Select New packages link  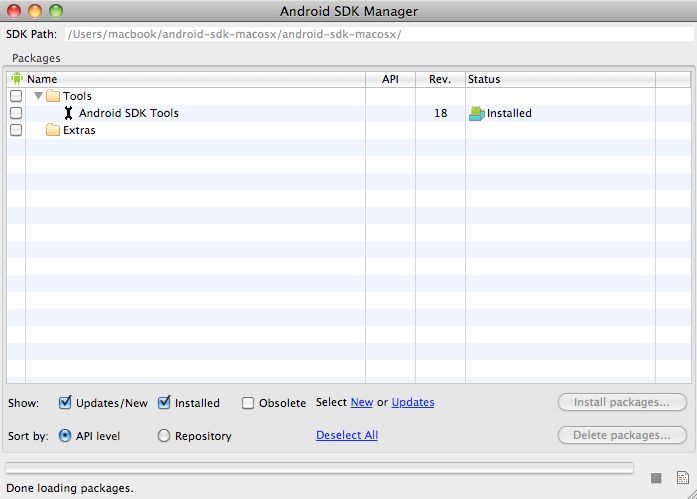362,402
